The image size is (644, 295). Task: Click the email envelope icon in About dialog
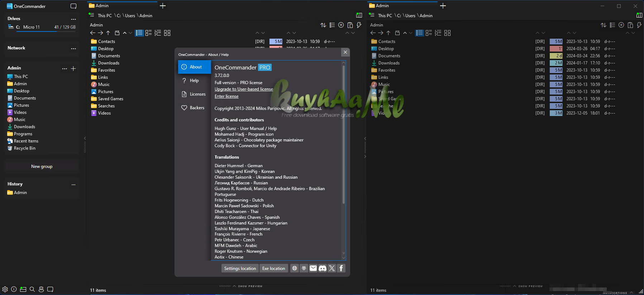click(313, 268)
